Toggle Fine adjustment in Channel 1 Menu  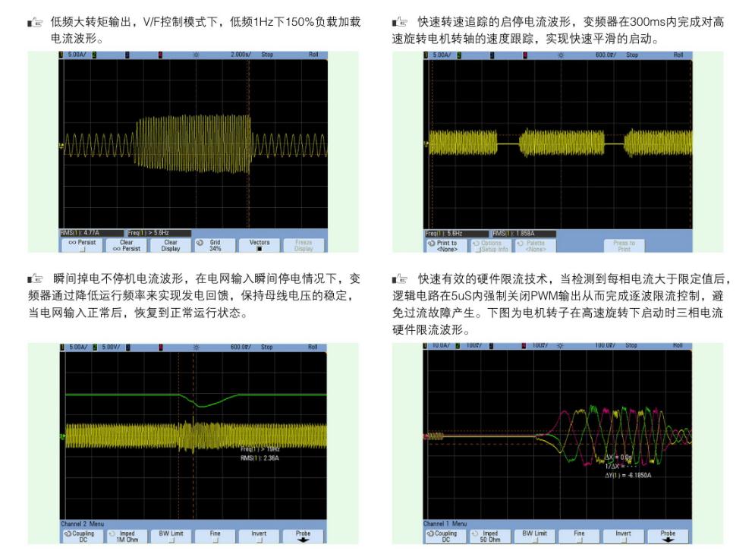pos(579,536)
